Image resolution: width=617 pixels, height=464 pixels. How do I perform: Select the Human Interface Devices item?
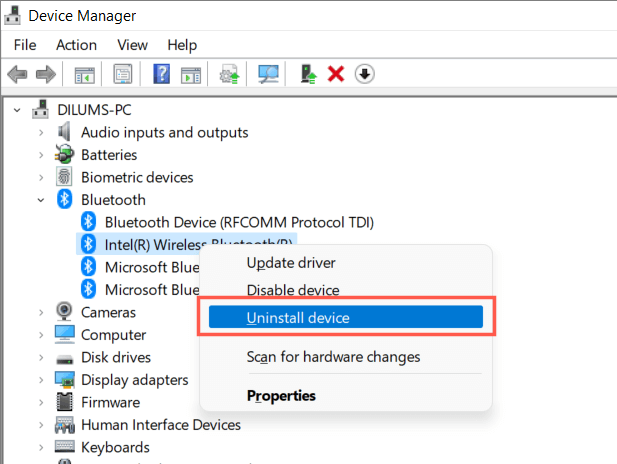[160, 425]
